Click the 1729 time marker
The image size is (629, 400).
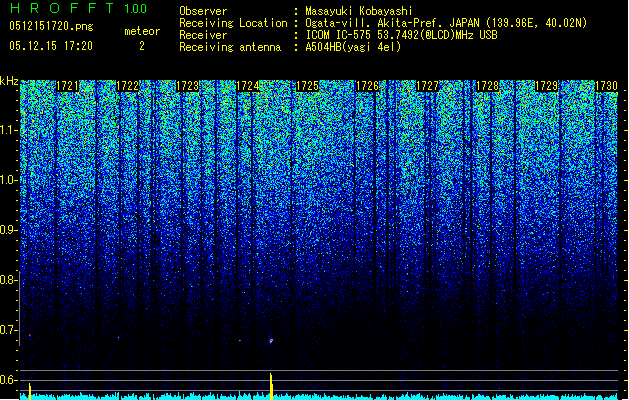tap(546, 86)
